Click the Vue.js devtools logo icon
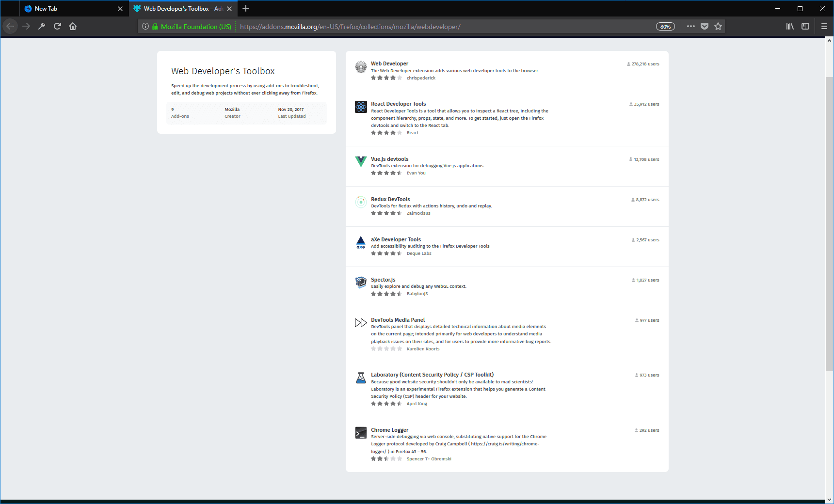 (361, 162)
